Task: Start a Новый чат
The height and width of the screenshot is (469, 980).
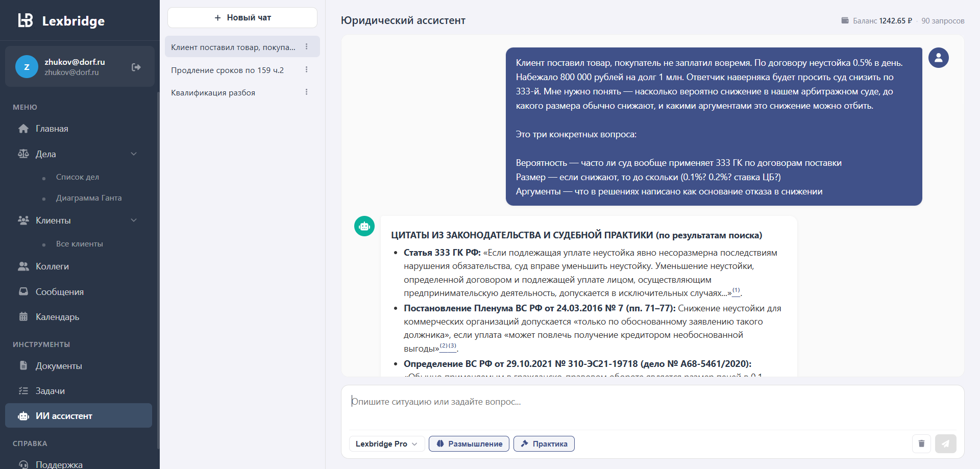Action: coord(242,18)
